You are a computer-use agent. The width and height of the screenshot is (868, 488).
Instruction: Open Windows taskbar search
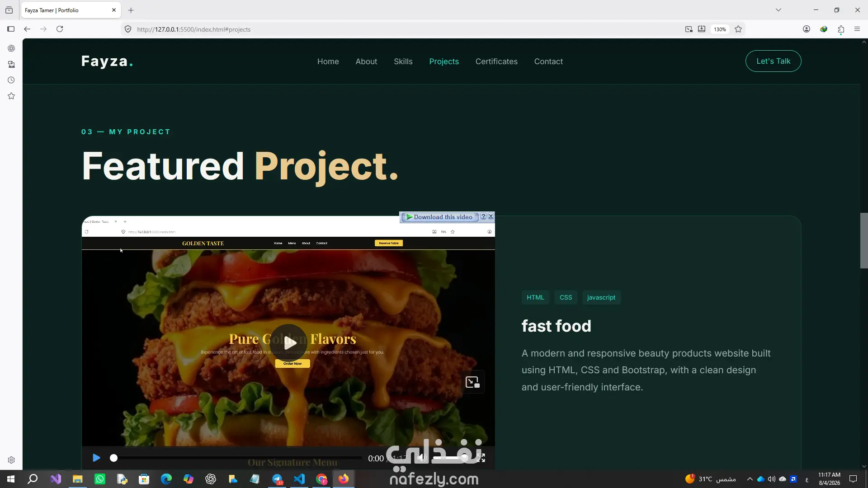pos(33,479)
